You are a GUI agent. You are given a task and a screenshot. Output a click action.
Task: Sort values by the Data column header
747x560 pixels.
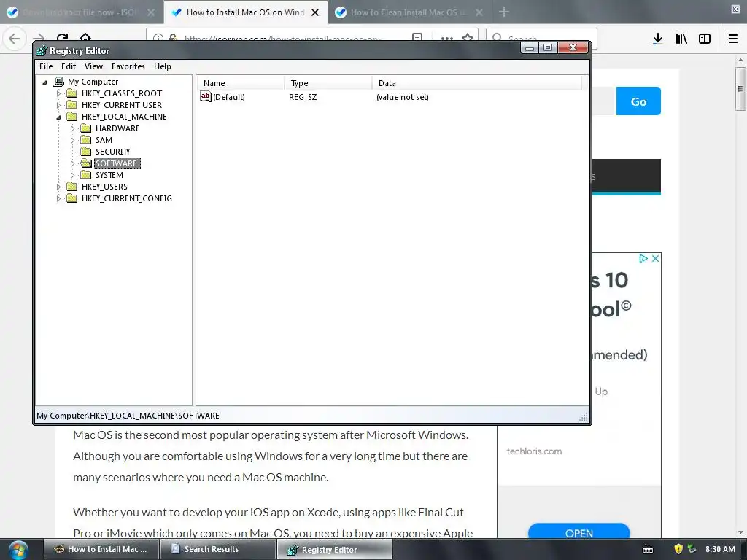pyautogui.click(x=476, y=83)
